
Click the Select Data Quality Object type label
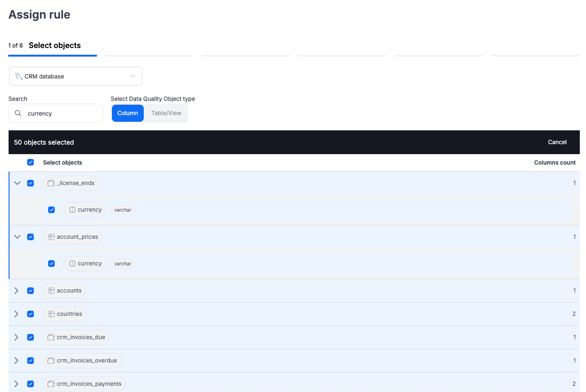point(153,99)
